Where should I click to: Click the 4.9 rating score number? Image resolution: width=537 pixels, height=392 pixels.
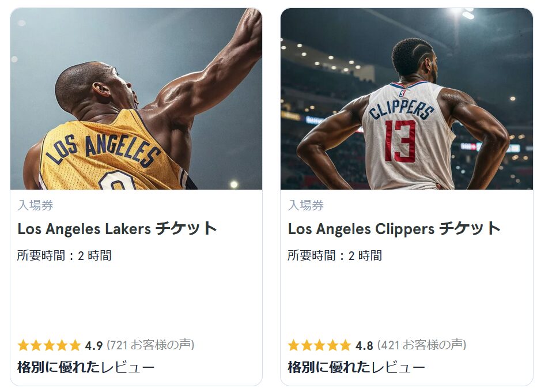94,346
